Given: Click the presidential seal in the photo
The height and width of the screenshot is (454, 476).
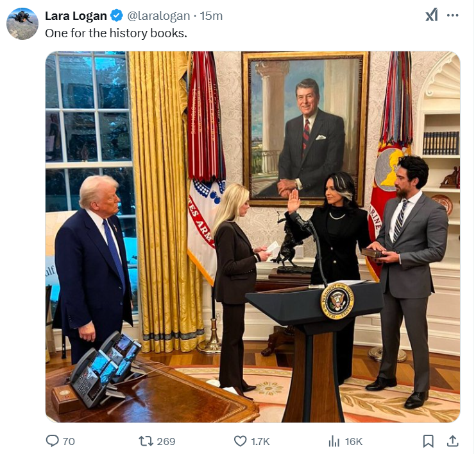Looking at the screenshot, I should [337, 301].
